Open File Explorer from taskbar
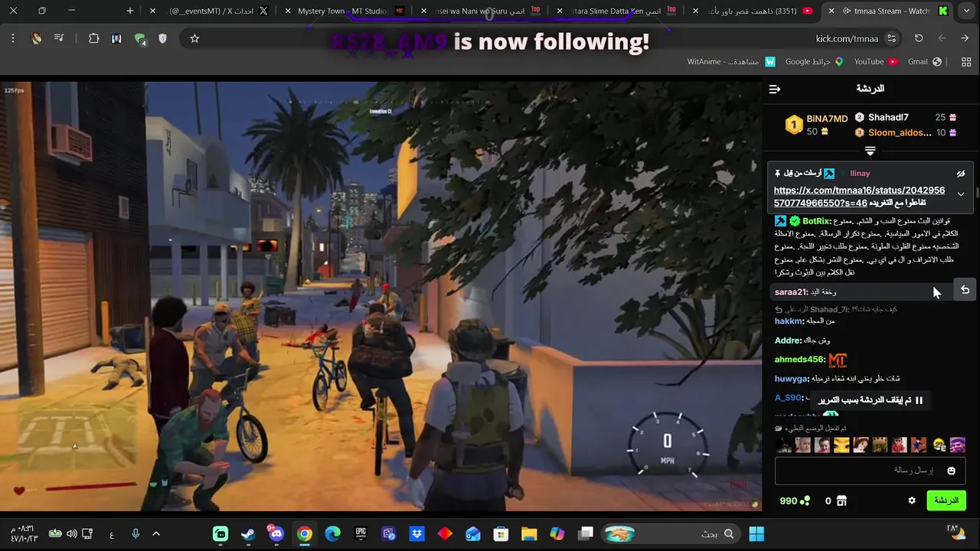 click(529, 533)
